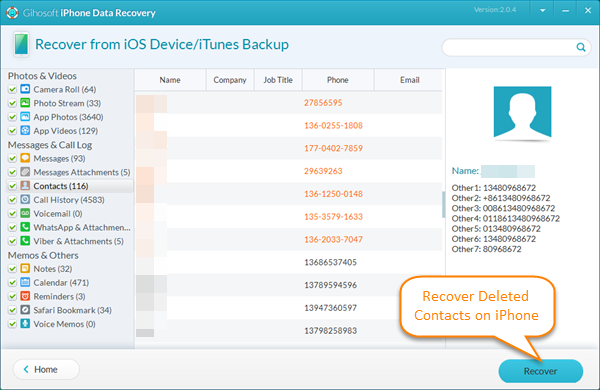Toggle the App Videos checkbox
This screenshot has height=390, width=600.
tap(12, 131)
